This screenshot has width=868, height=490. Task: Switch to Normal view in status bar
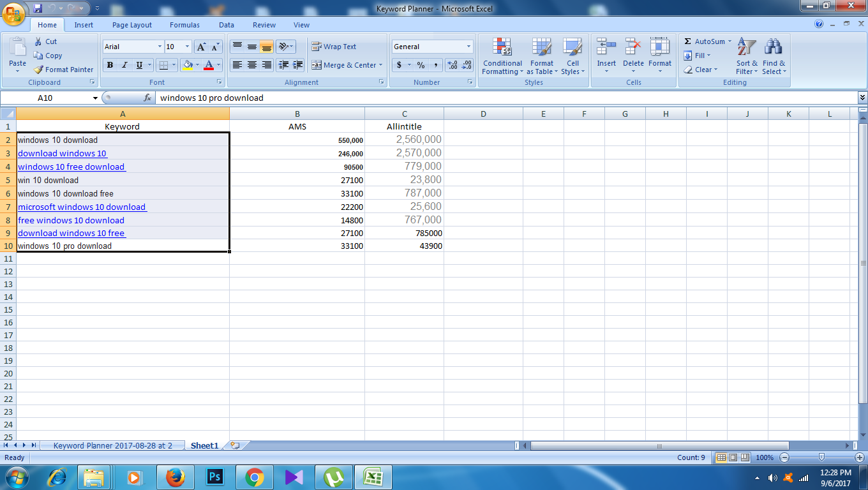[721, 457]
